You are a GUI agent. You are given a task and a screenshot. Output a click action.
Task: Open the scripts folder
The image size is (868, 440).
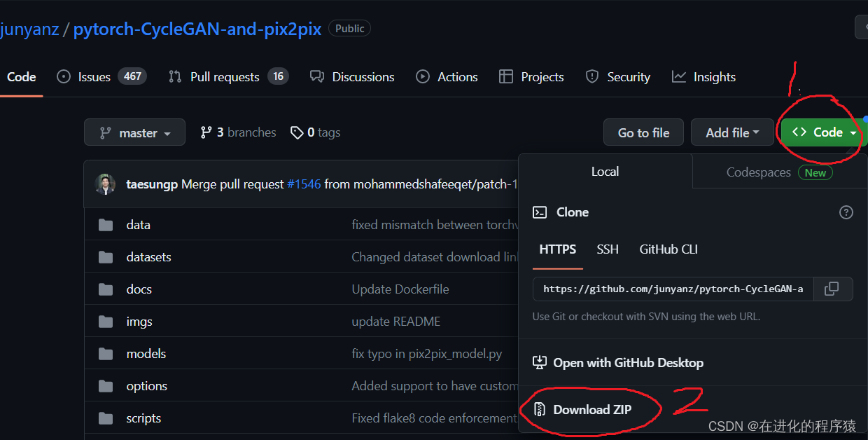point(144,418)
